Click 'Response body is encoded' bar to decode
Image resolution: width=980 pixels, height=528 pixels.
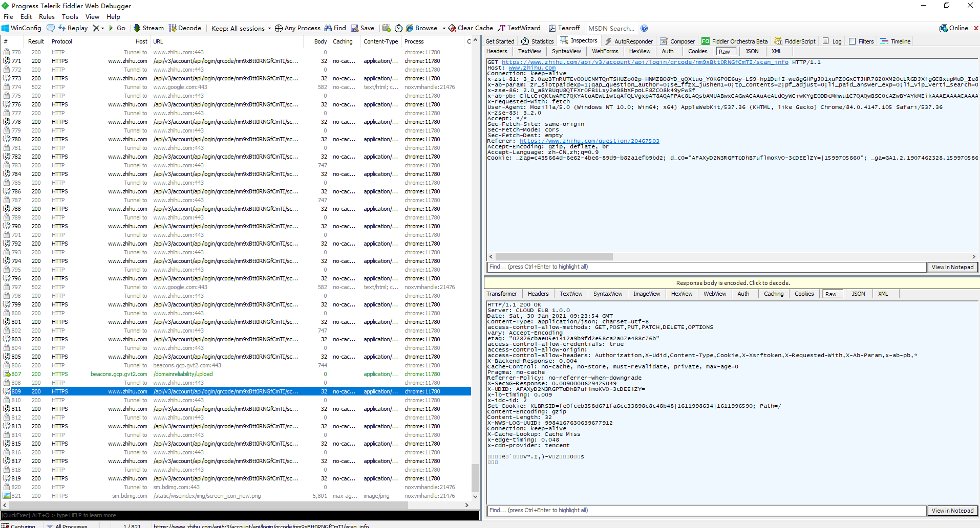(x=732, y=283)
